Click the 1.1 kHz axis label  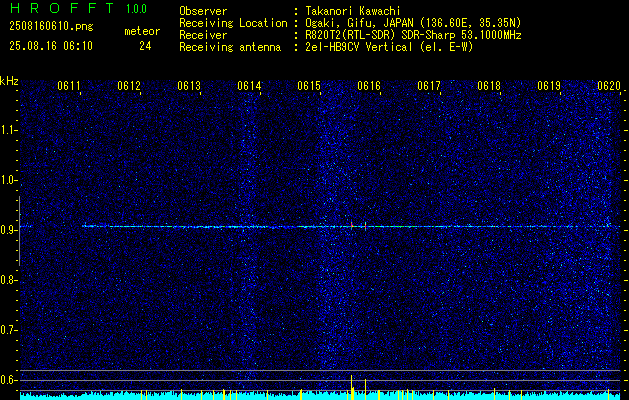[9, 130]
